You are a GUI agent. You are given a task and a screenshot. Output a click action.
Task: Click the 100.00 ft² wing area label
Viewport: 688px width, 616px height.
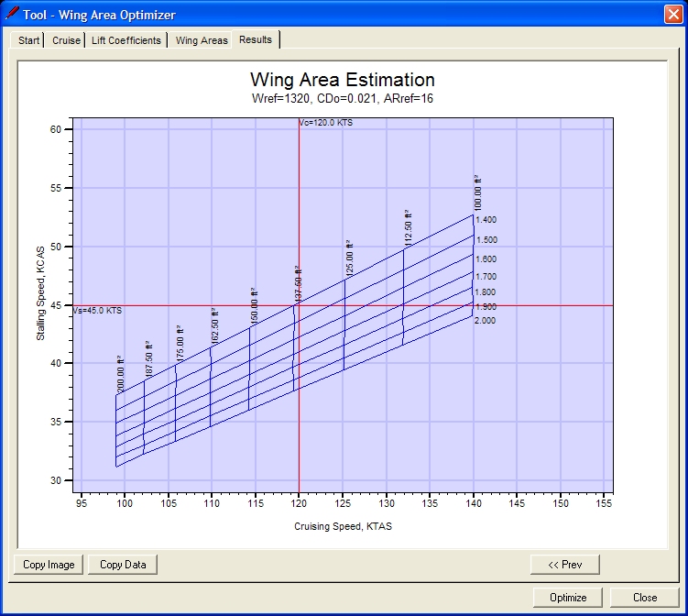point(478,192)
